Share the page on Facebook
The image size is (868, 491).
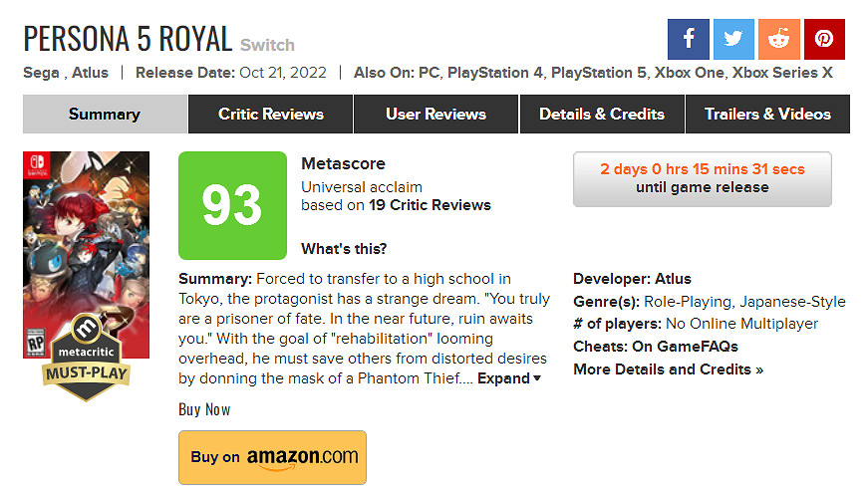[x=689, y=39]
